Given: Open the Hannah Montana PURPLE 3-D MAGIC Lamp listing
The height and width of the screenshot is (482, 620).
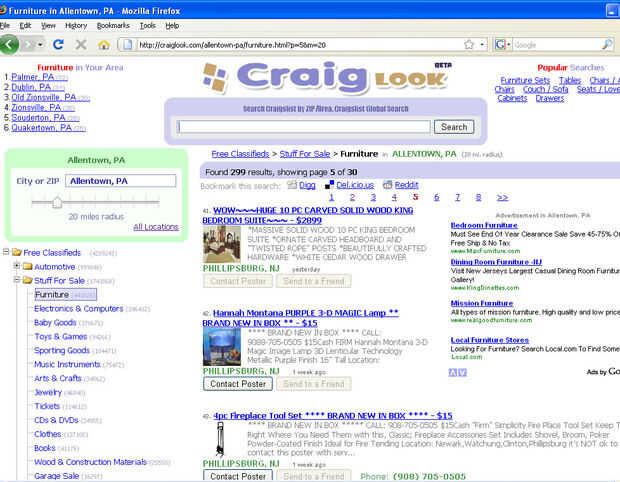Looking at the screenshot, I should pos(301,318).
